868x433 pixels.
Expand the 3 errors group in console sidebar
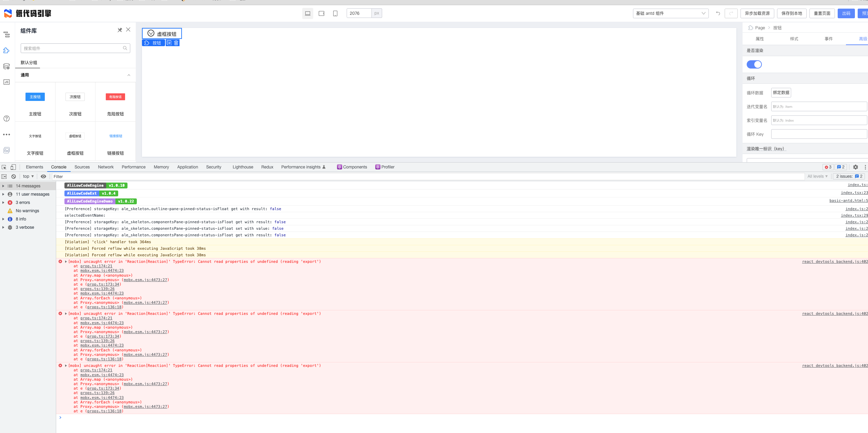click(x=4, y=203)
